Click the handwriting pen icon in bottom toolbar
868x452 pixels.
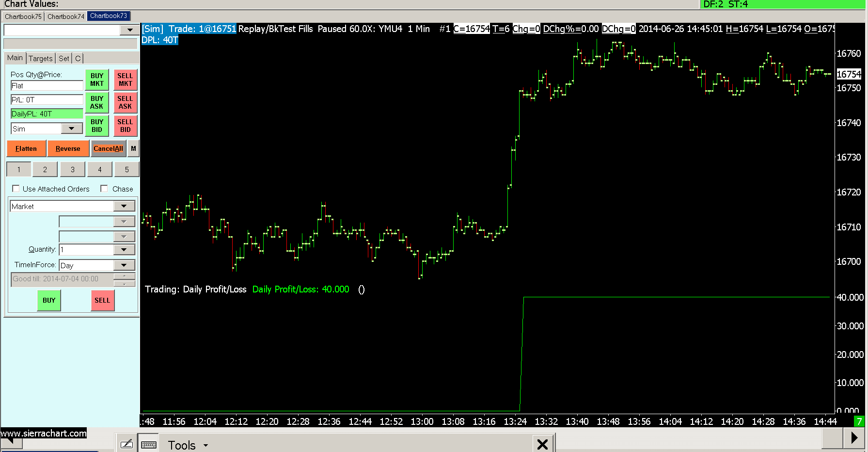point(126,444)
